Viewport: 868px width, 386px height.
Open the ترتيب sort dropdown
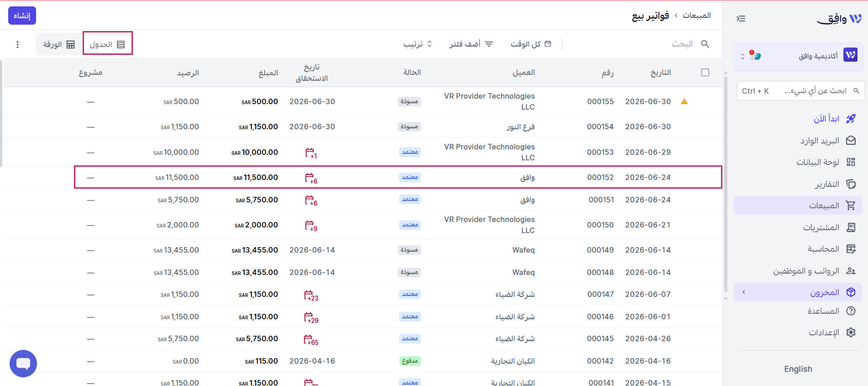click(x=417, y=44)
